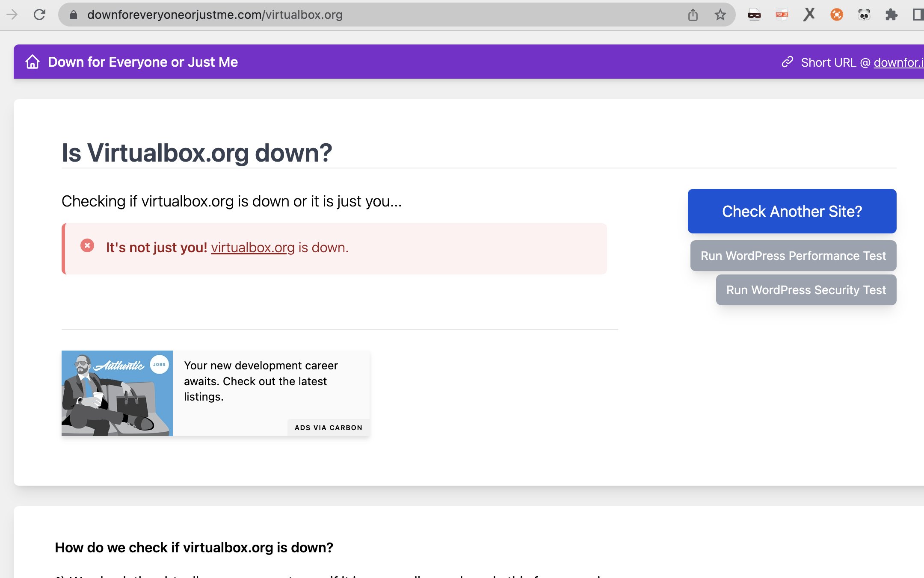Image resolution: width=924 pixels, height=578 pixels.
Task: Click the Authentic Jobs ad thumbnail
Action: (x=117, y=393)
